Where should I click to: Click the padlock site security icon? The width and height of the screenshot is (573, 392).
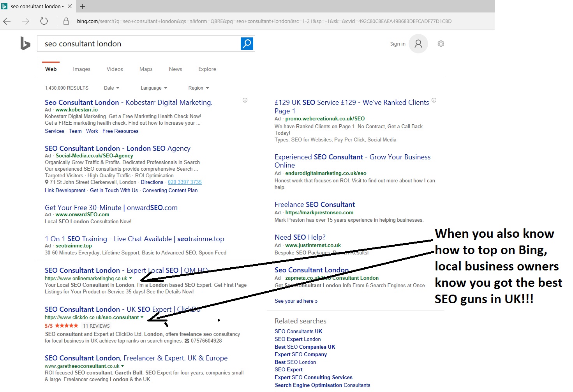coord(66,21)
